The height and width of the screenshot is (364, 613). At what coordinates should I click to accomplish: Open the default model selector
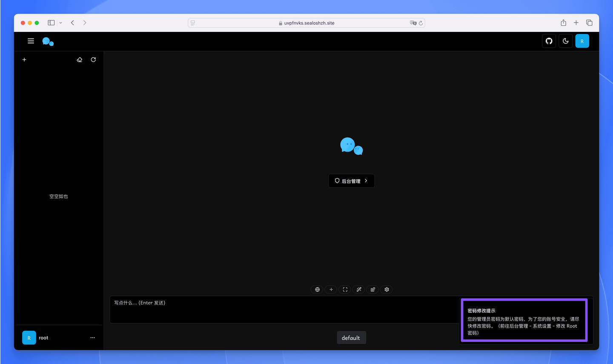click(x=351, y=337)
